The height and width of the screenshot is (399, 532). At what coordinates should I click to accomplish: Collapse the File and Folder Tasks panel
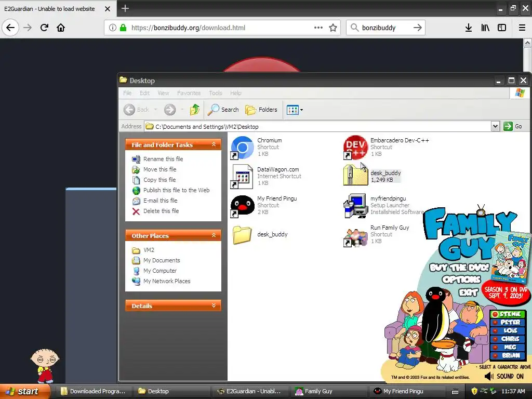[214, 144]
